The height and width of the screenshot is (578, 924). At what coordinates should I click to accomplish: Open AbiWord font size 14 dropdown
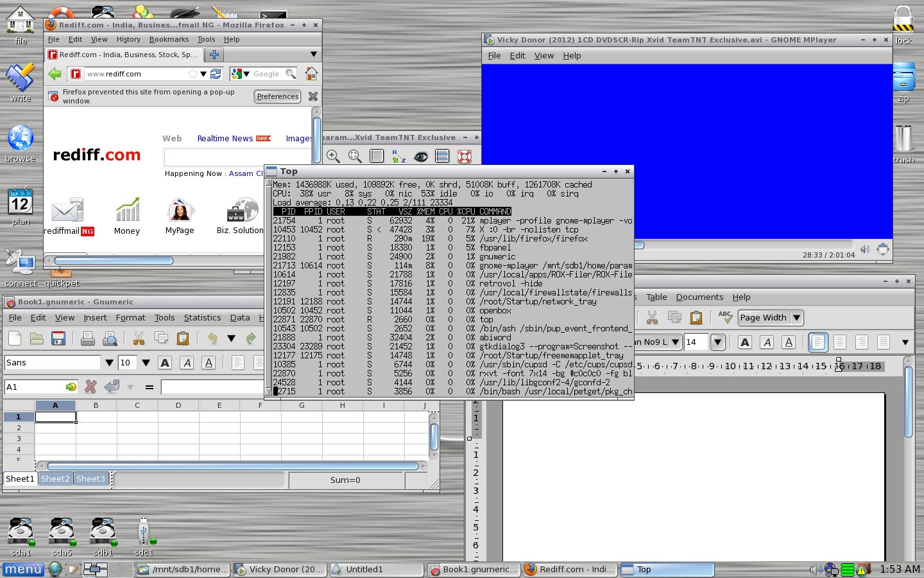(x=718, y=342)
